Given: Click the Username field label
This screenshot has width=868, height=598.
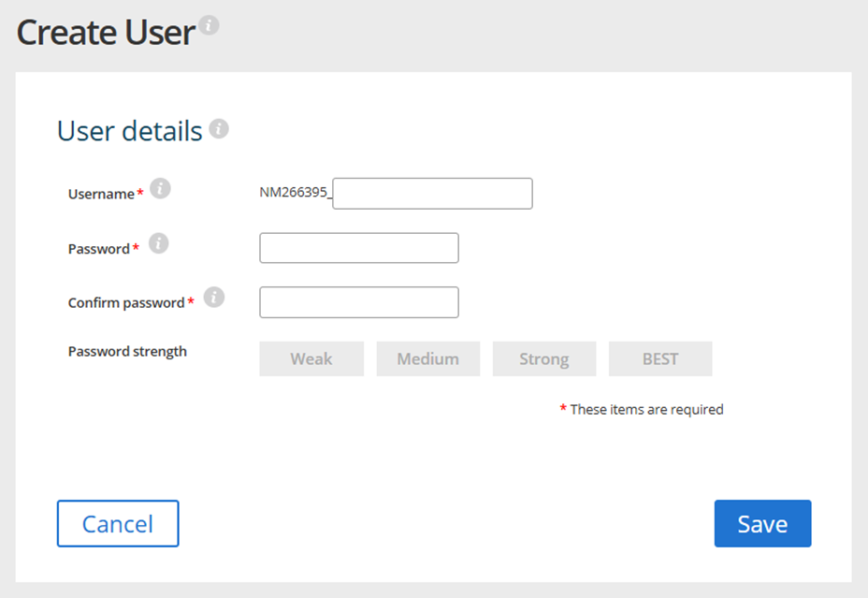Looking at the screenshot, I should tap(101, 194).
